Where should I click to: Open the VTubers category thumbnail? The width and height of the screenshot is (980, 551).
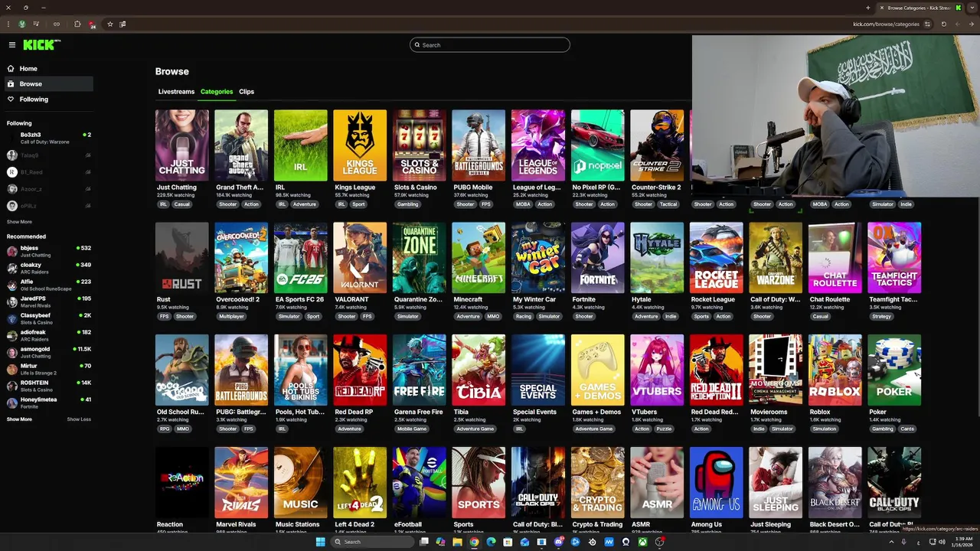[x=657, y=370]
